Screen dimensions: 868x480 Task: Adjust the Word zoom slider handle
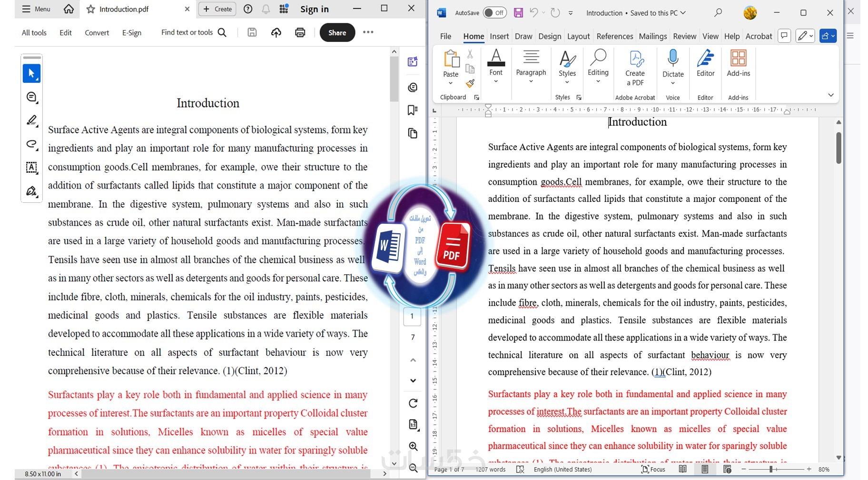point(771,470)
